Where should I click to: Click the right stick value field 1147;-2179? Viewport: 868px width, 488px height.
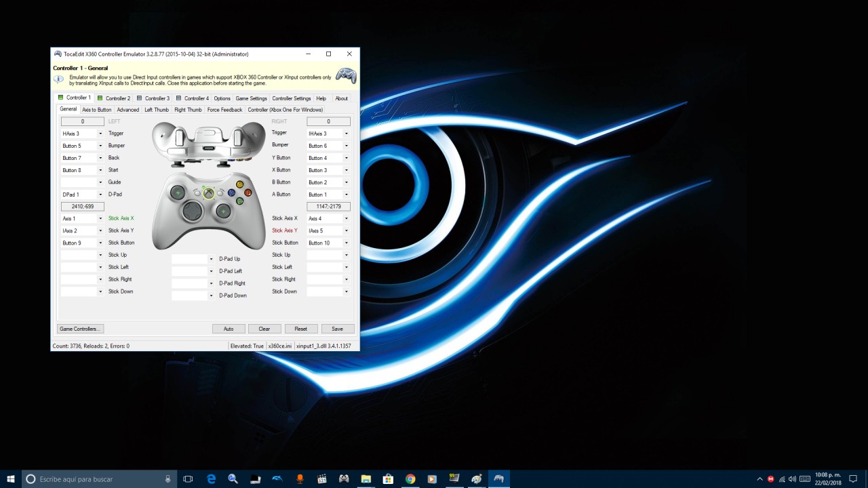(329, 206)
